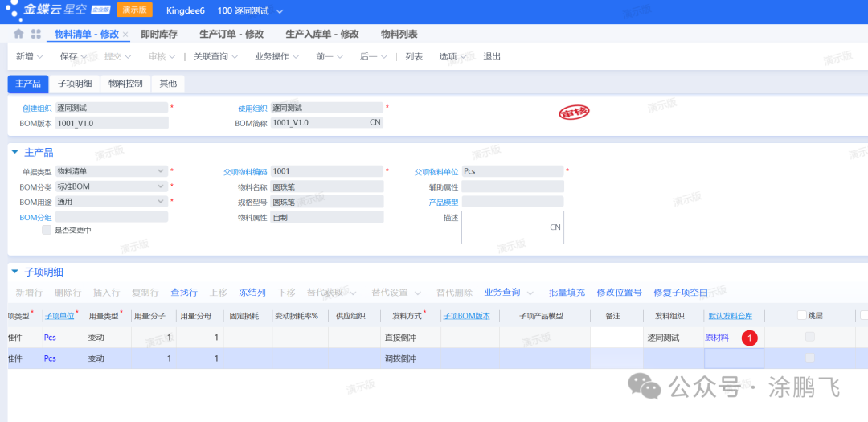This screenshot has height=422, width=868.
Task: Open the four-square app menu icon
Action: [x=36, y=35]
